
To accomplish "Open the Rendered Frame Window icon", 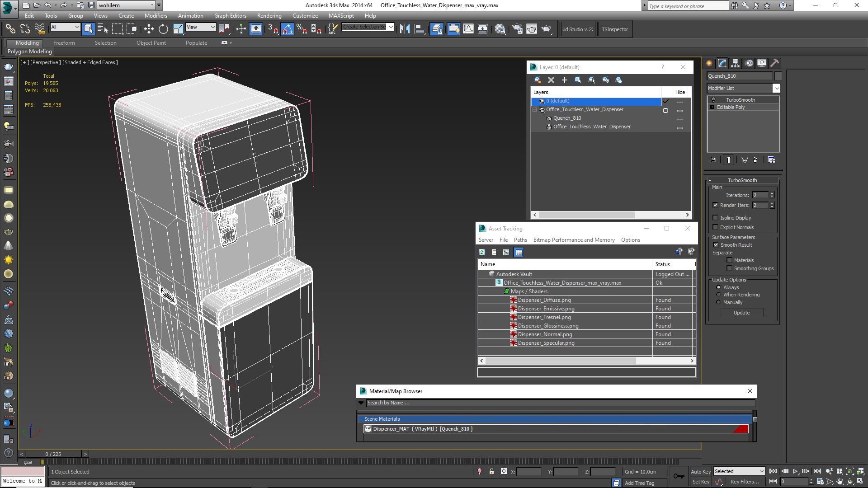I will pyautogui.click(x=532, y=29).
